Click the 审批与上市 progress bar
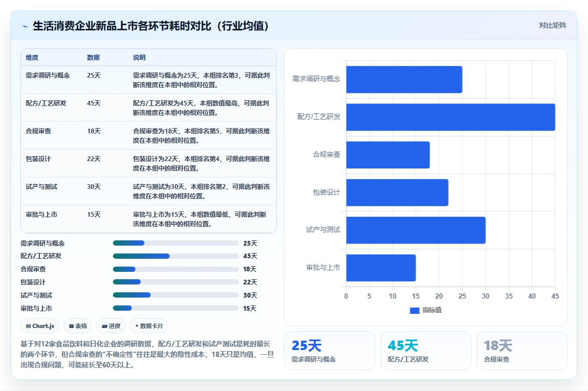The width and height of the screenshot is (588, 391). 175,308
